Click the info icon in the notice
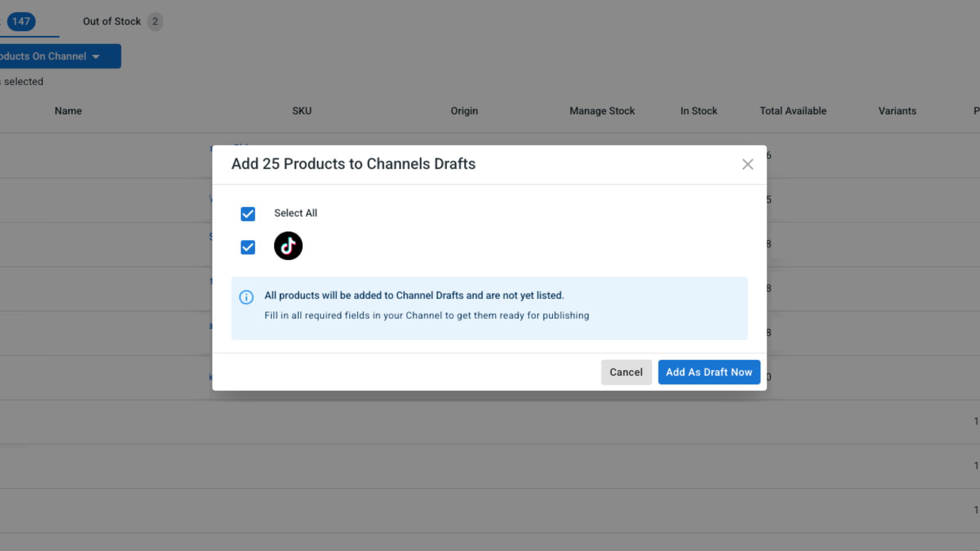This screenshot has width=980, height=551. [x=246, y=297]
